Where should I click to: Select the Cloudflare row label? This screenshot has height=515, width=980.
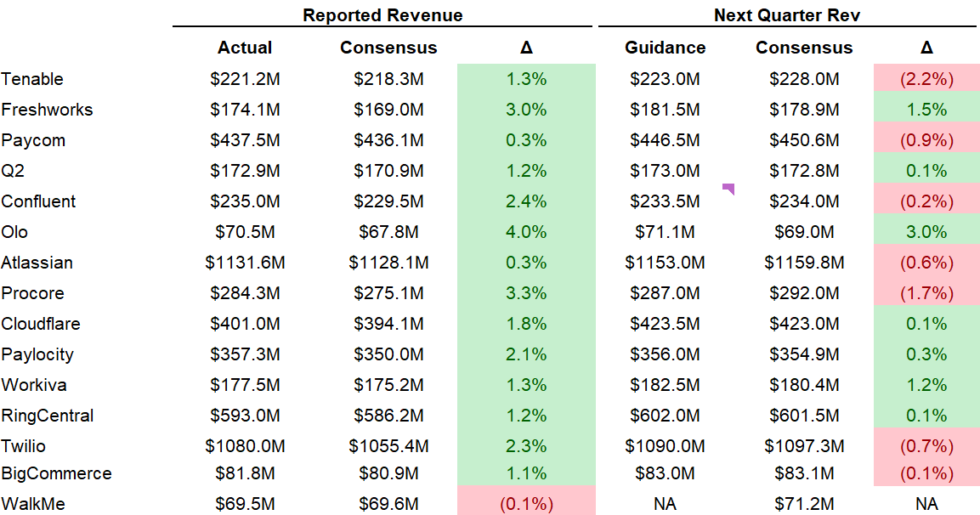point(41,325)
